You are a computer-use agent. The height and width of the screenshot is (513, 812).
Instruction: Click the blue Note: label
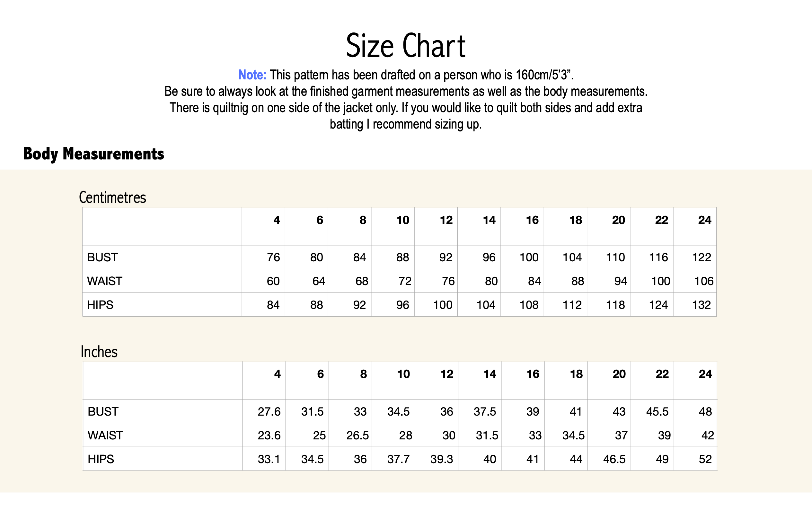[252, 75]
